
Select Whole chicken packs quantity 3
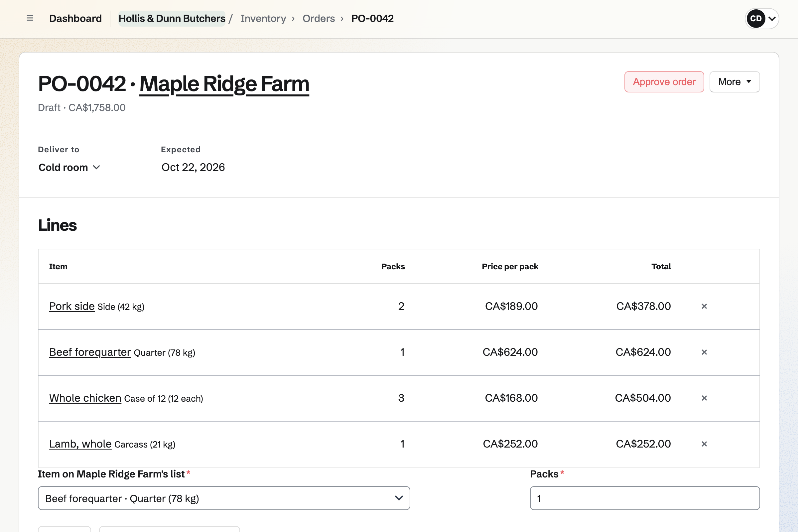click(x=401, y=398)
